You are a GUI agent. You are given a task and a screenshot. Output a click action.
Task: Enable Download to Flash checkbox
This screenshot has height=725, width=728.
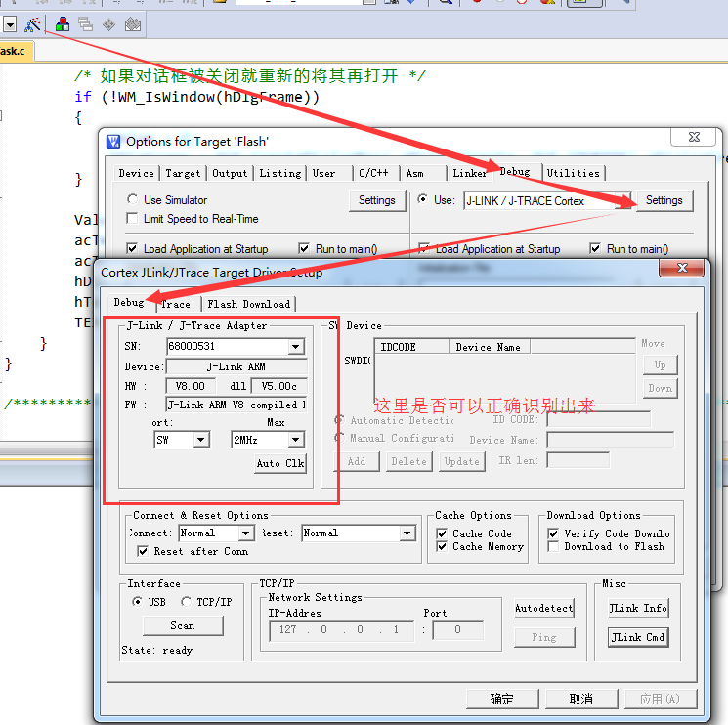pyautogui.click(x=553, y=547)
